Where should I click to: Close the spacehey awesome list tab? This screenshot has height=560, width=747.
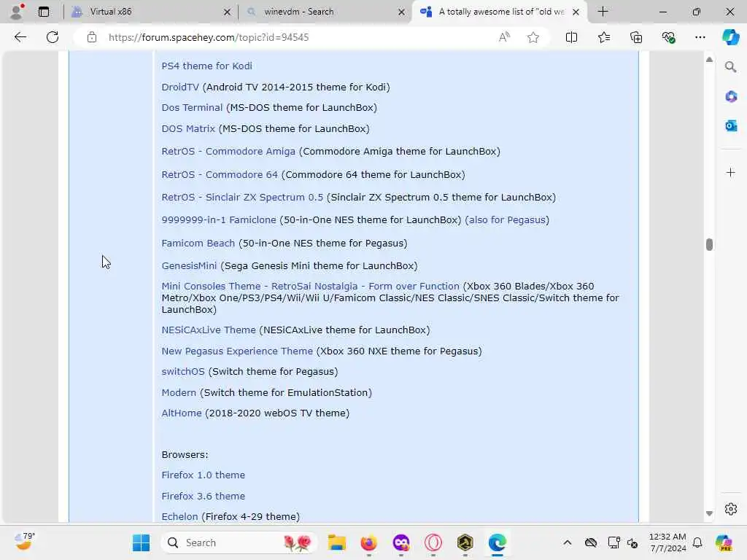(576, 12)
